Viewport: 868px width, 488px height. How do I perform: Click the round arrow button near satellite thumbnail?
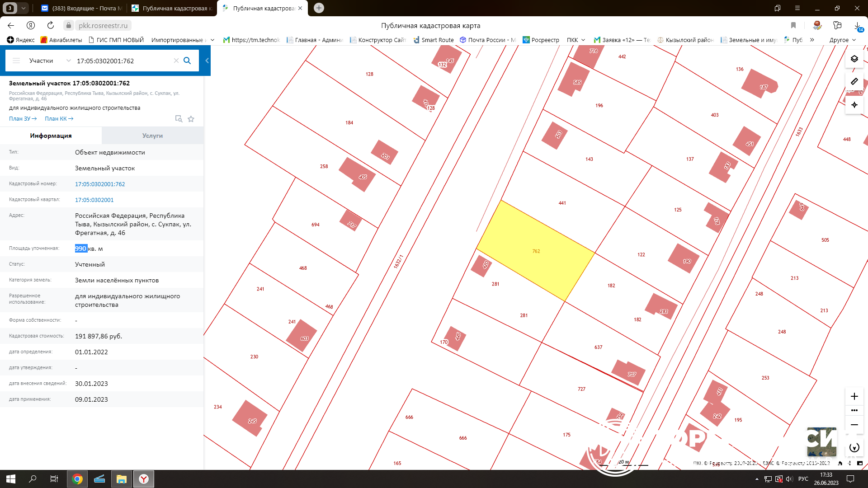tap(854, 447)
